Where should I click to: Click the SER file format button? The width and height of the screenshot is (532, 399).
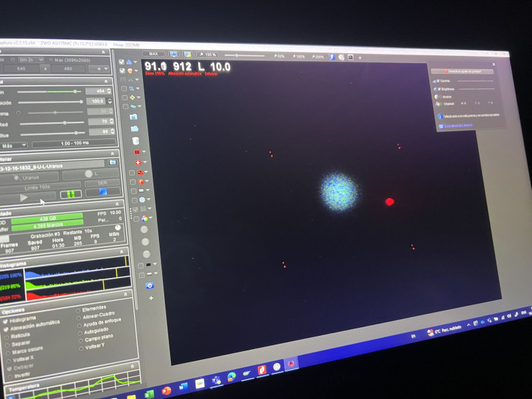click(102, 183)
